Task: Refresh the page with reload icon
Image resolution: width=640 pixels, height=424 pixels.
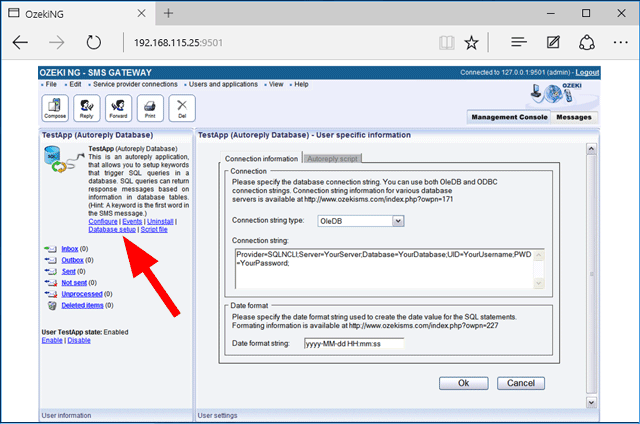Action: (93, 42)
